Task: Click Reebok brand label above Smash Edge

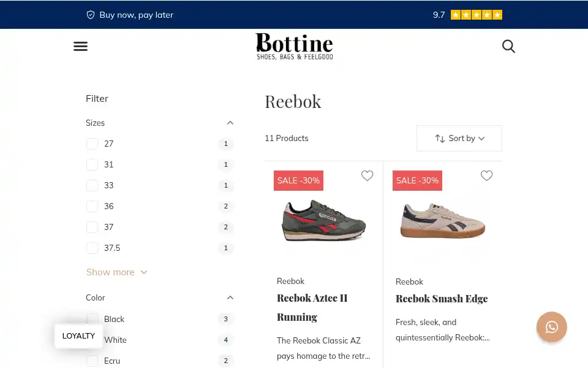Action: [x=409, y=282]
